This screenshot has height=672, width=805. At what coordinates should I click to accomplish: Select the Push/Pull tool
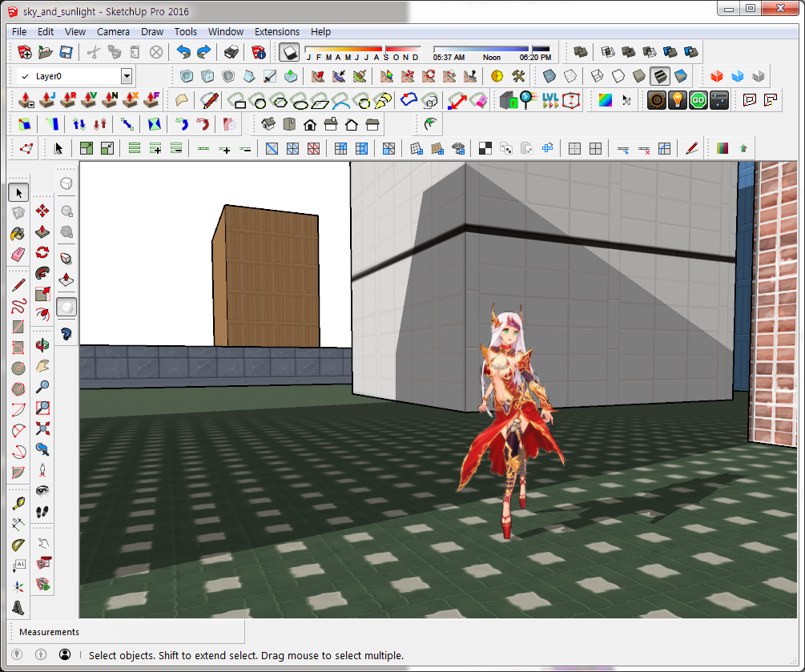(42, 231)
